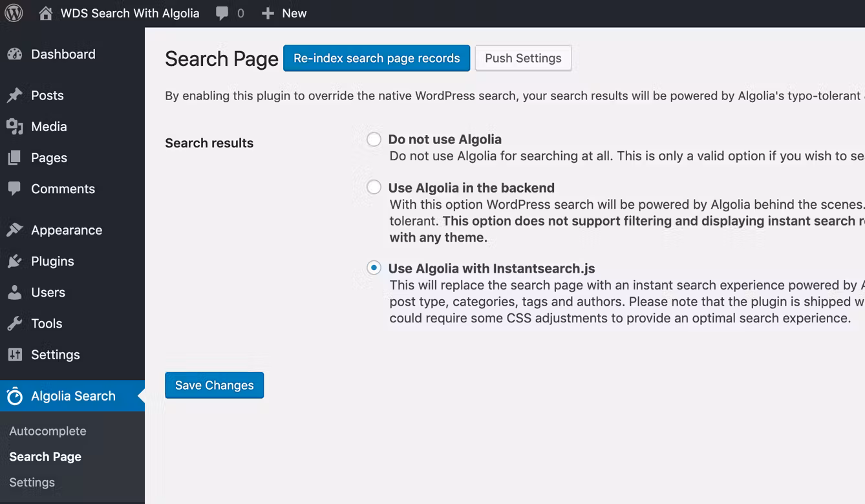Open the Settings submenu under Algolia Search
The height and width of the screenshot is (504, 865).
click(x=32, y=483)
